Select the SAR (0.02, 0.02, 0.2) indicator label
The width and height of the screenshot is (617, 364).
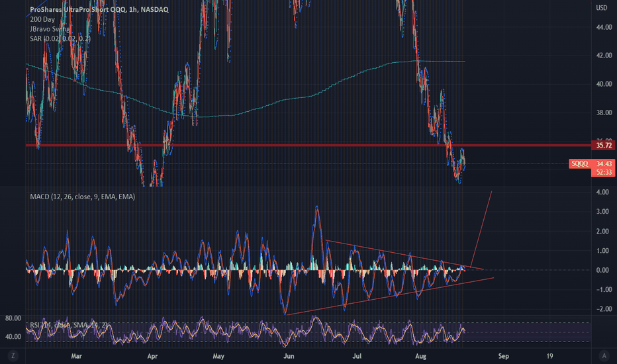[60, 38]
